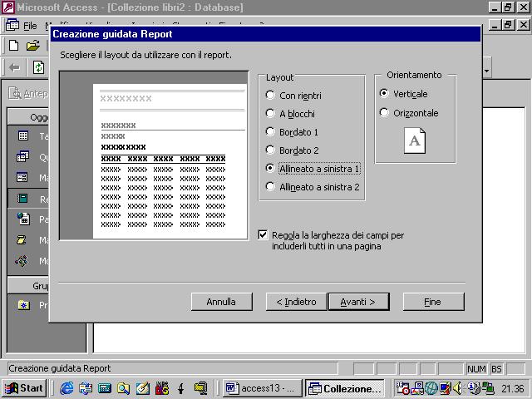Select the Tabelle table icon in the objects bar
The width and height of the screenshot is (532, 399).
pos(23,136)
